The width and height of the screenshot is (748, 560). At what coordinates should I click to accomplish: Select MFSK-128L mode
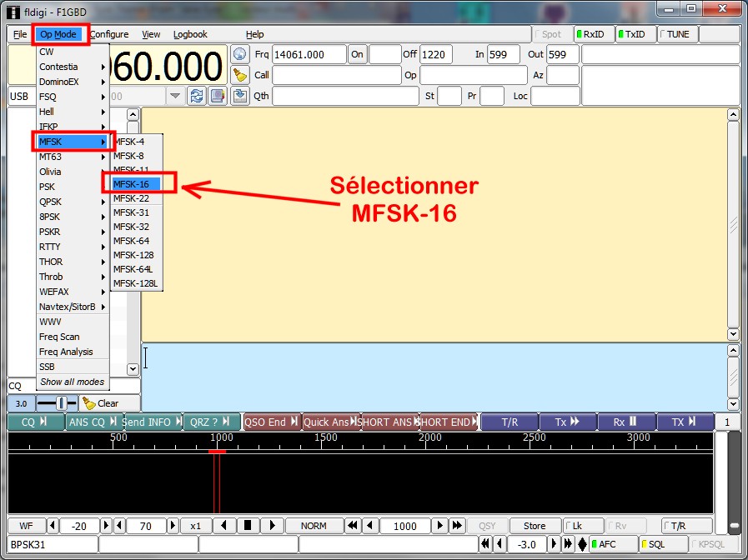pyautogui.click(x=137, y=283)
